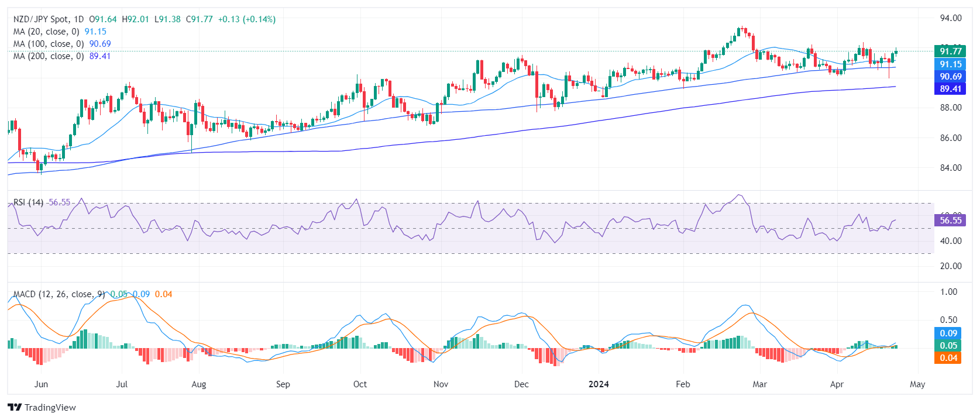Select the Oct label on time axis
This screenshot has height=420, width=980.
tap(360, 384)
